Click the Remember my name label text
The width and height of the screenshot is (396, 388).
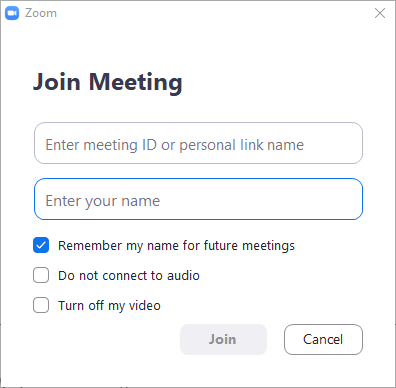coord(176,246)
